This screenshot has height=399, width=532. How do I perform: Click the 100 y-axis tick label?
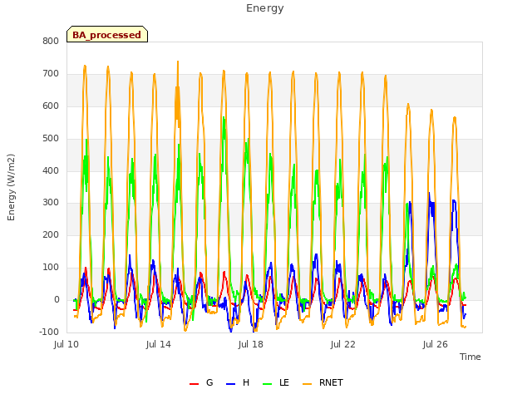point(51,268)
